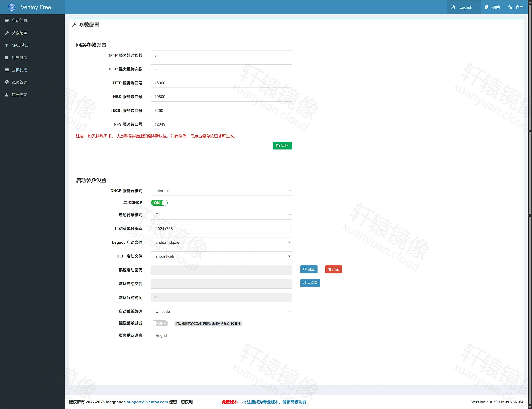Viewport: 532px width, 409px height.
Task: Open the 页面默认语言 English dropdown
Action: point(221,335)
